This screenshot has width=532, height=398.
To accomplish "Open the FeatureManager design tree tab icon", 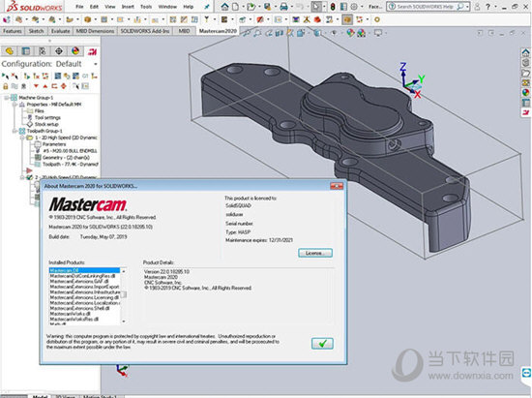I will (x=10, y=51).
